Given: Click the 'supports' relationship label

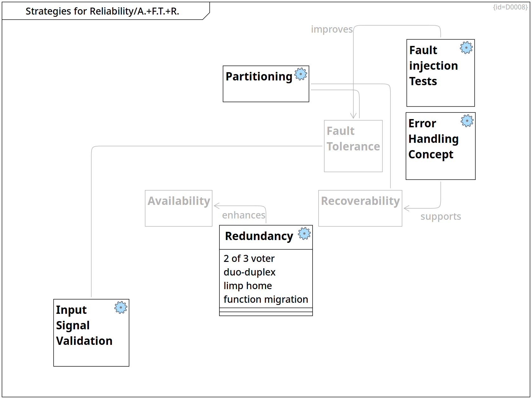Looking at the screenshot, I should coord(440,217).
